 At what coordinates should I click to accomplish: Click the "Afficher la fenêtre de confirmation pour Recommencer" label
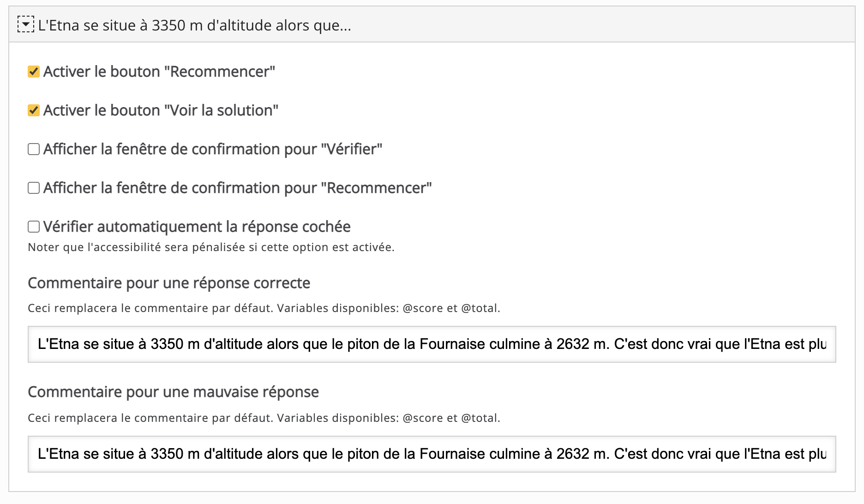237,188
